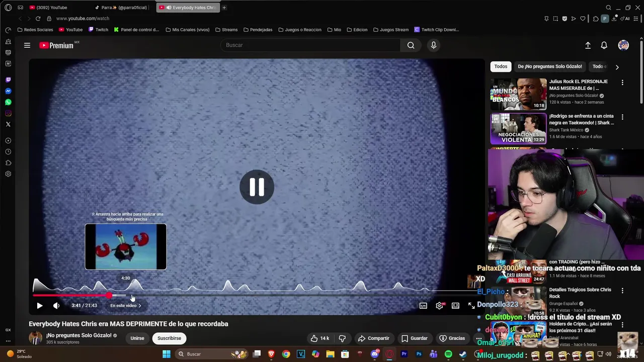The height and width of the screenshot is (362, 644).
Task: Open Opera sidebar settings gear
Action: [x=8, y=174]
